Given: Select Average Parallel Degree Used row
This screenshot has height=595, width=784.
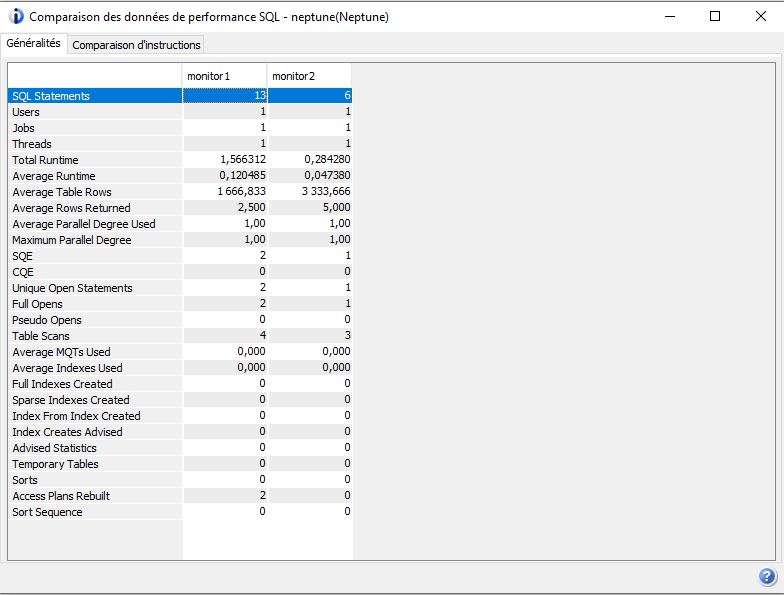Looking at the screenshot, I should click(x=95, y=224).
